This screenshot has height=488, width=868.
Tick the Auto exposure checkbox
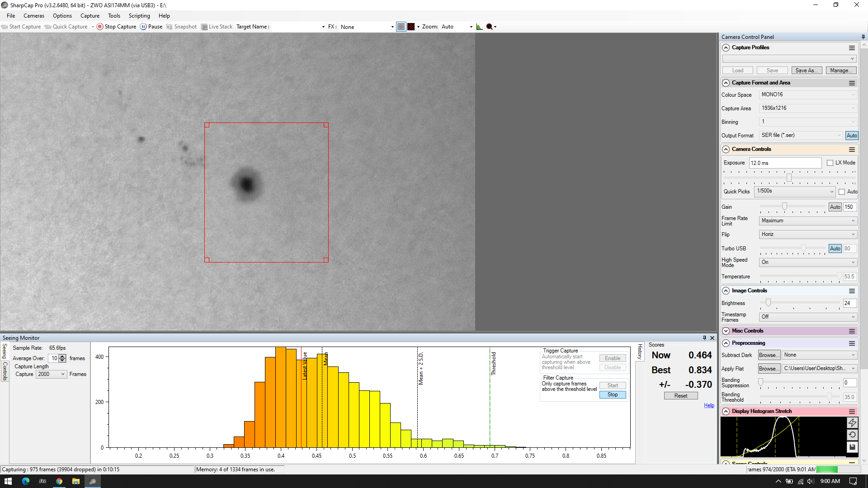click(x=842, y=192)
